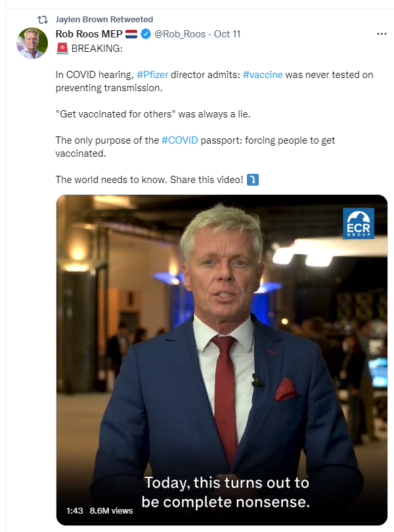Play the embedded video of the speaker

222,359
